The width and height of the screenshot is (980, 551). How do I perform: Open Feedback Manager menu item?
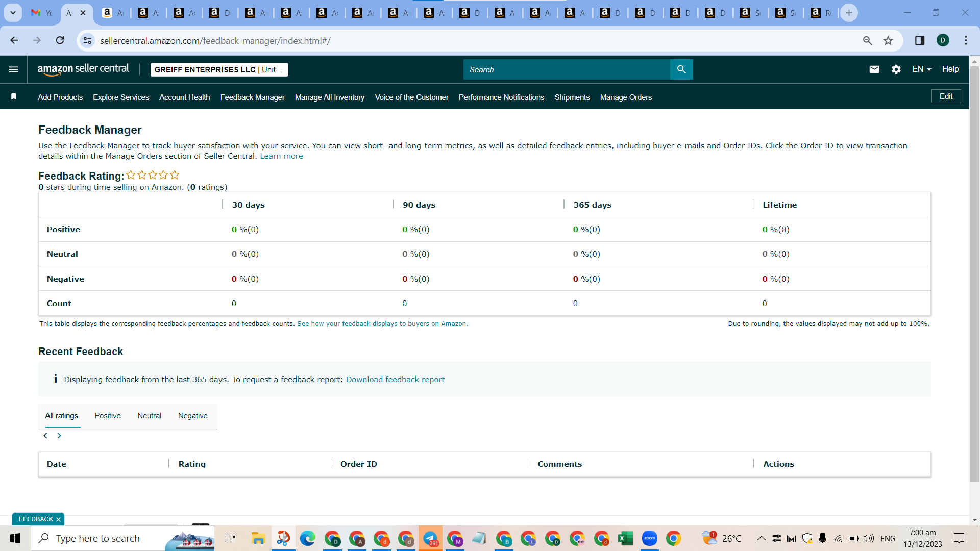tap(253, 97)
